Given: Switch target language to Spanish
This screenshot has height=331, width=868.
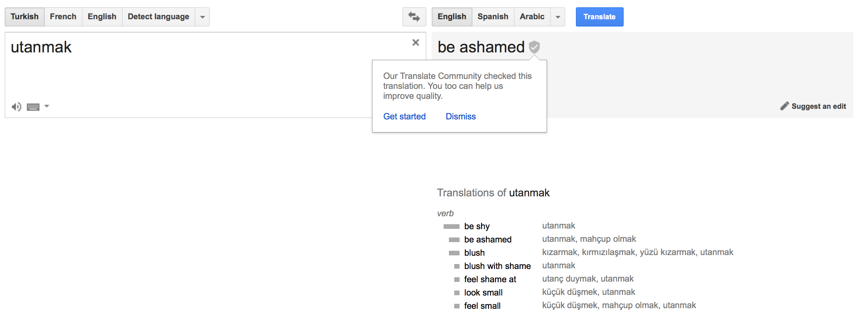Looking at the screenshot, I should pos(493,17).
